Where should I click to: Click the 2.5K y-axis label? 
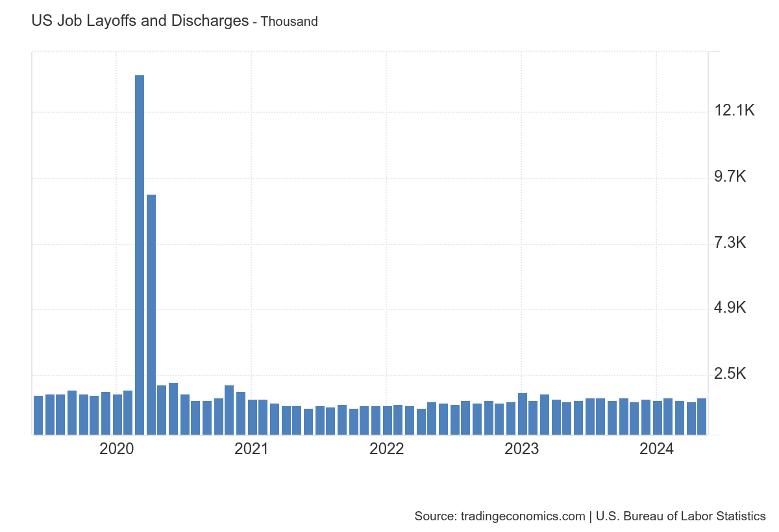(730, 374)
